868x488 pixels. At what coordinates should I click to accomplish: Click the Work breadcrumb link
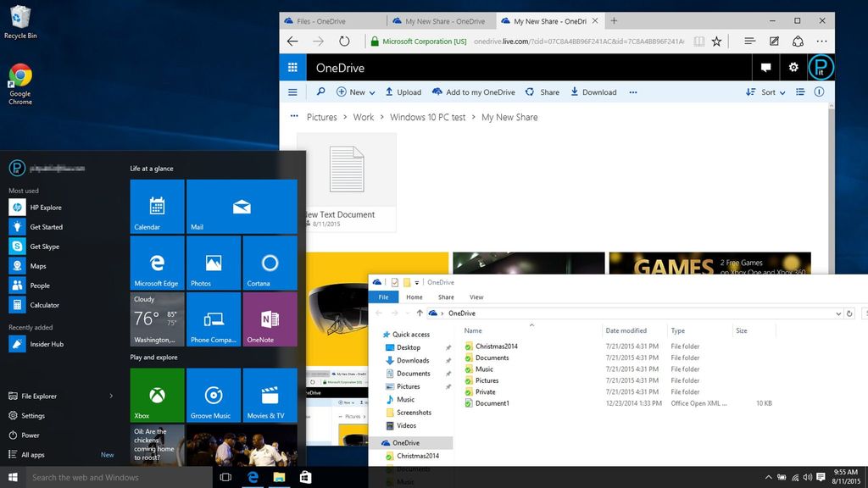click(x=363, y=117)
